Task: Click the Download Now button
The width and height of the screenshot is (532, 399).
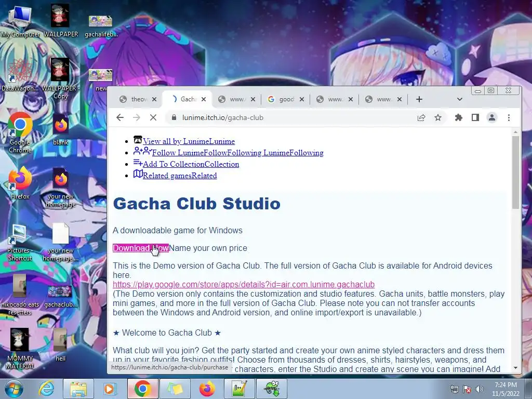Action: coord(140,248)
